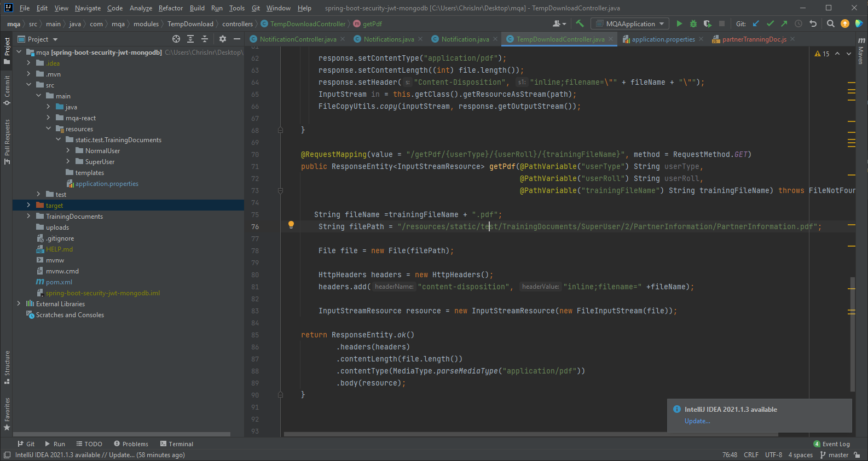Open the Terminal tool window
This screenshot has height=461, width=868.
point(176,444)
